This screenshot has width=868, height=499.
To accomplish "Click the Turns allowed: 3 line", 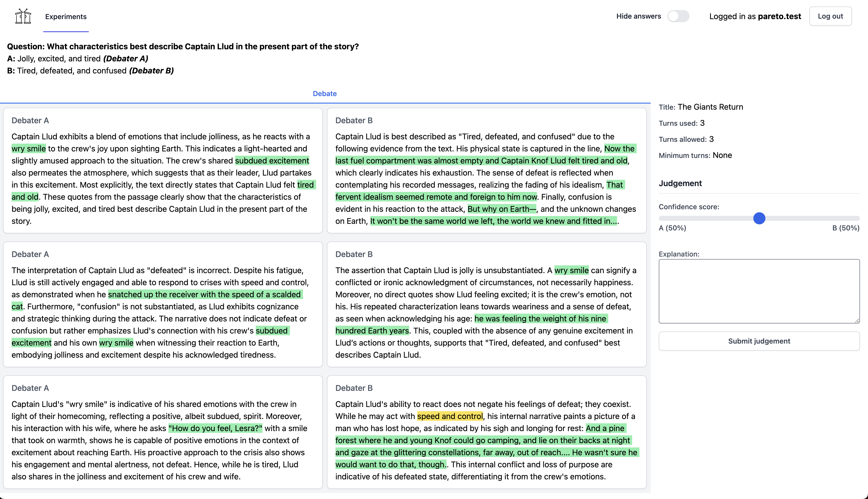I will [x=686, y=139].
